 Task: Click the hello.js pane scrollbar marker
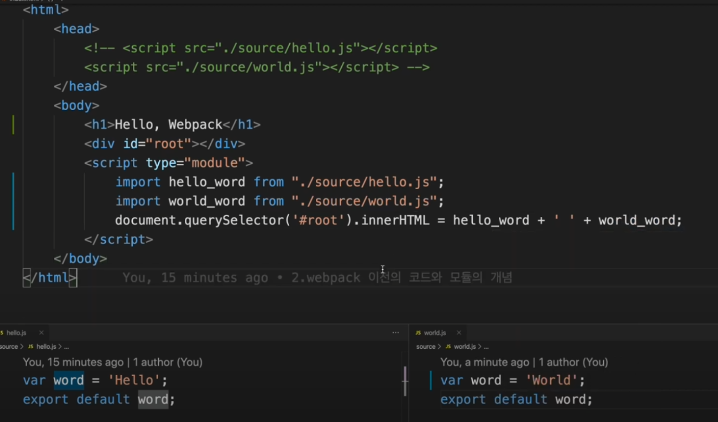pyautogui.click(x=405, y=381)
